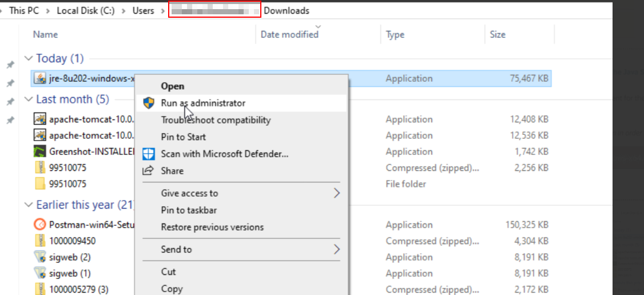Select Pin to taskbar option
The width and height of the screenshot is (644, 295).
(x=189, y=210)
